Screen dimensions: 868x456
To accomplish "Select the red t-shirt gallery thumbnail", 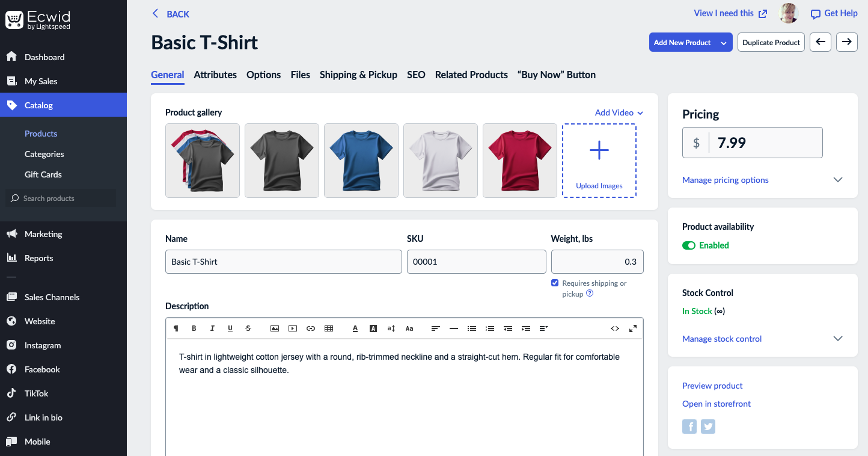I will click(519, 161).
